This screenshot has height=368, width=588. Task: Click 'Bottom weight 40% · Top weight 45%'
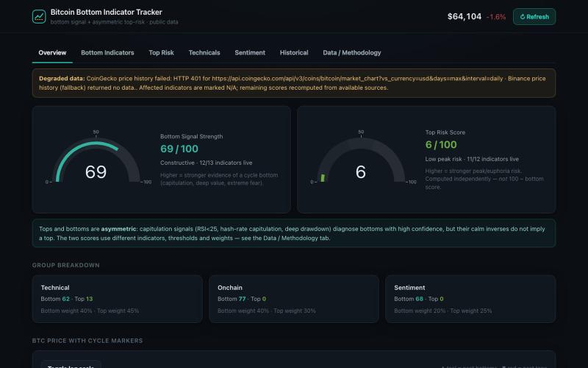point(90,311)
